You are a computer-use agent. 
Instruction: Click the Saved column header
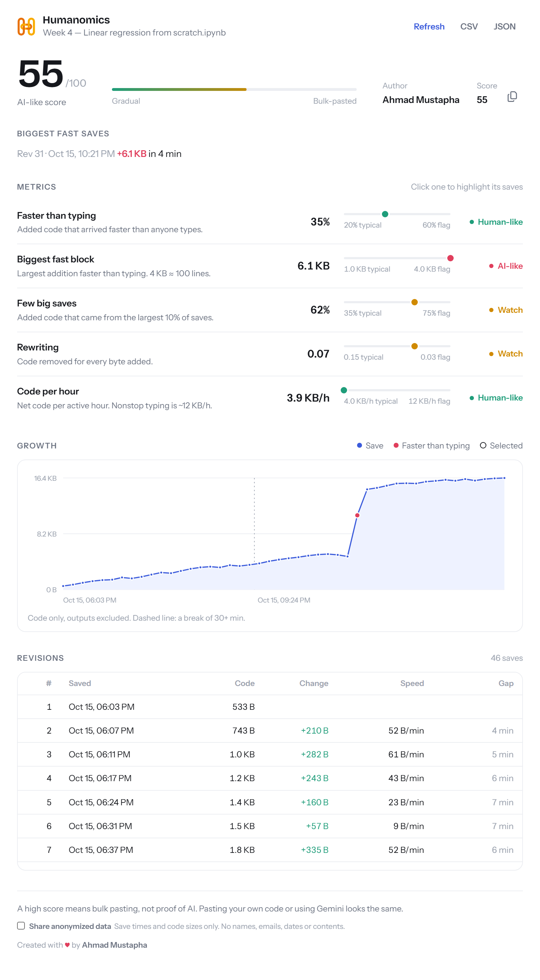tap(80, 683)
